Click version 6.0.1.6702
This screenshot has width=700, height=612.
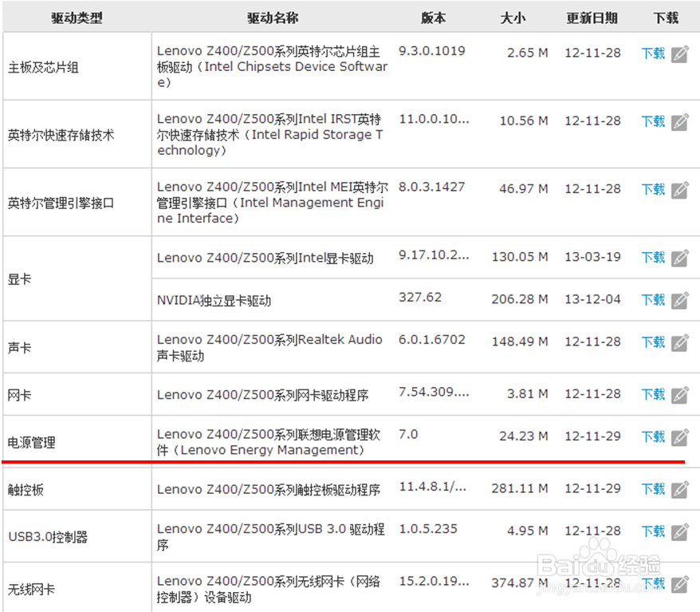click(x=431, y=339)
